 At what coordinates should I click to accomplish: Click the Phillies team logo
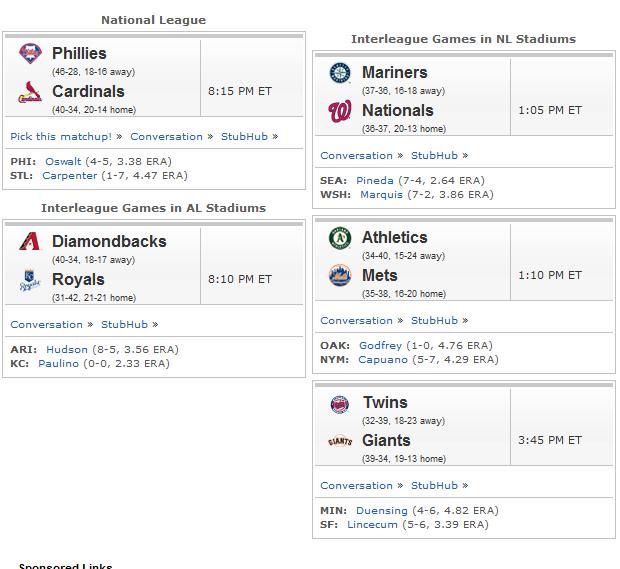pos(30,53)
